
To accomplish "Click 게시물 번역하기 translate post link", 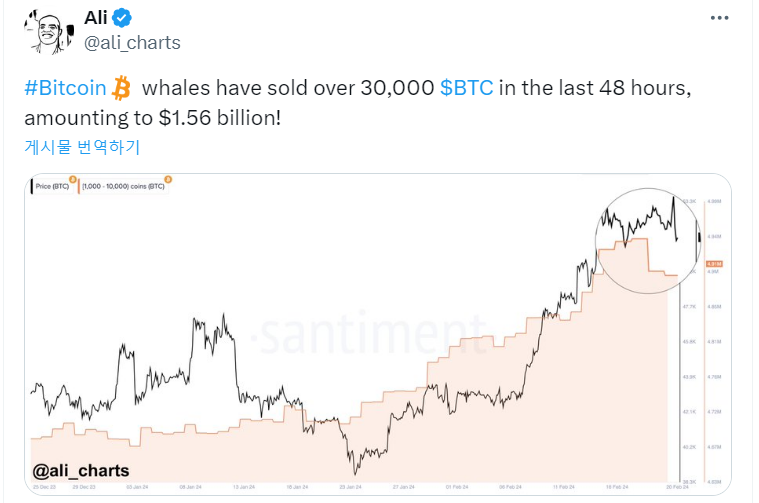I will coord(82,147).
